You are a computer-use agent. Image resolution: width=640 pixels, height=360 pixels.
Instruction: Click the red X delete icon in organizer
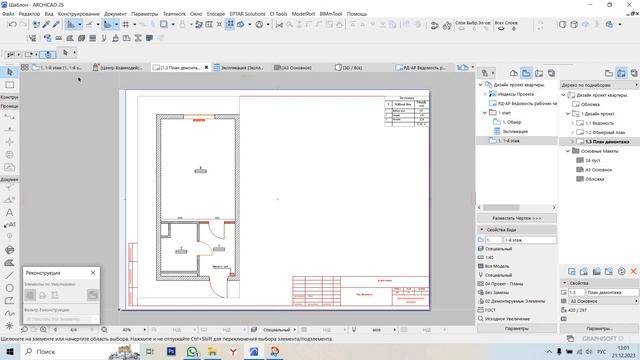(633, 271)
